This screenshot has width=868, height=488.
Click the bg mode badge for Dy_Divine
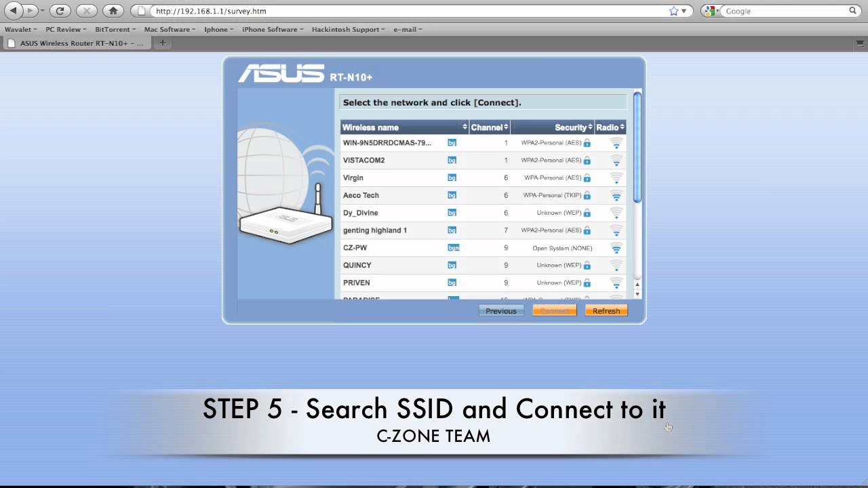pos(452,213)
